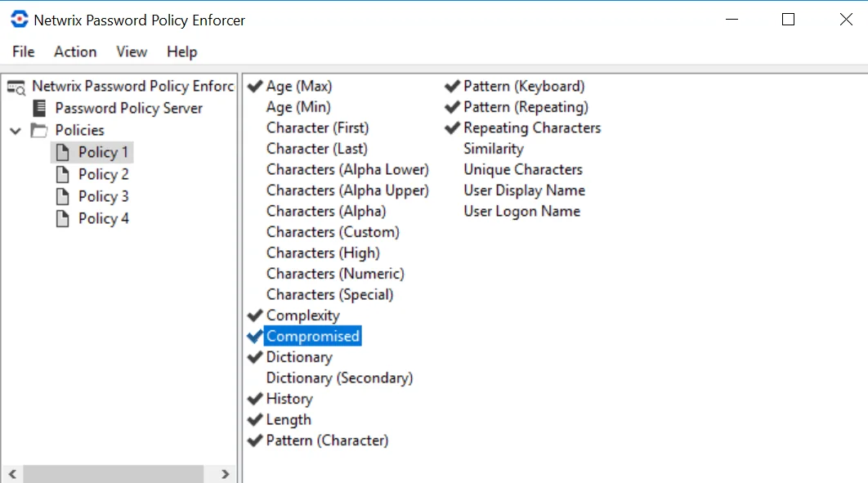Open the File menu
Image resolution: width=868 pixels, height=483 pixels.
[x=23, y=51]
